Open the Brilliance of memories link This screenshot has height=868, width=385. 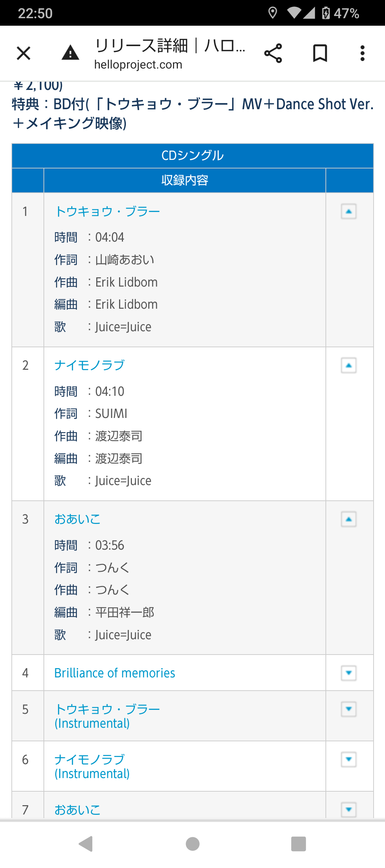click(115, 673)
